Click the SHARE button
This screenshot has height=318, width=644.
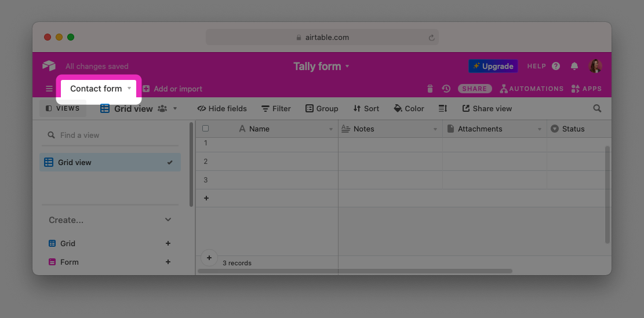click(x=475, y=89)
